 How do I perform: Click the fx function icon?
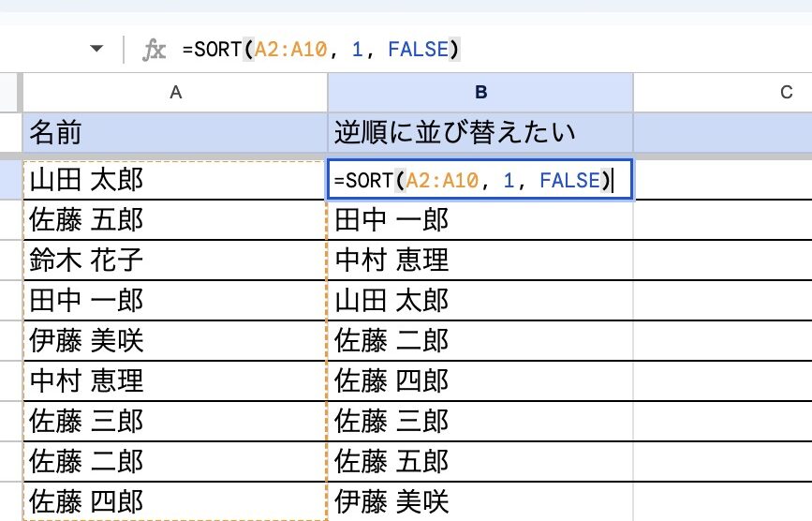[x=154, y=50]
